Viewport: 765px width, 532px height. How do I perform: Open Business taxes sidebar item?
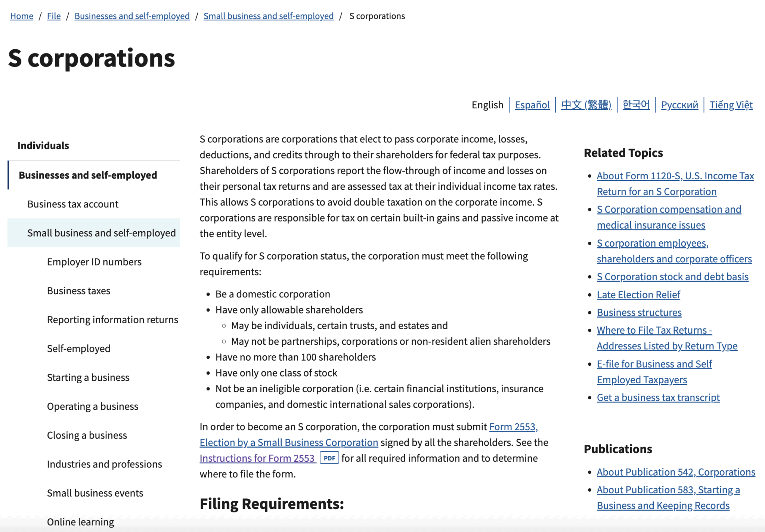point(79,291)
